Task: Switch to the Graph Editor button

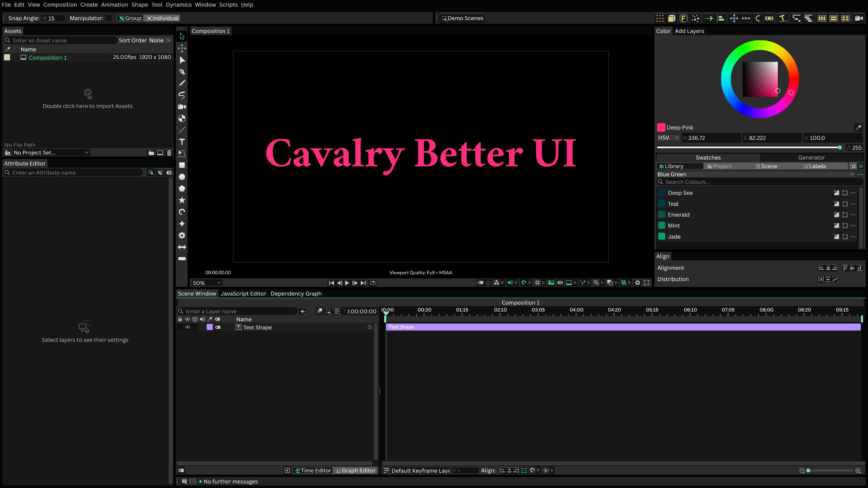Action: click(356, 471)
